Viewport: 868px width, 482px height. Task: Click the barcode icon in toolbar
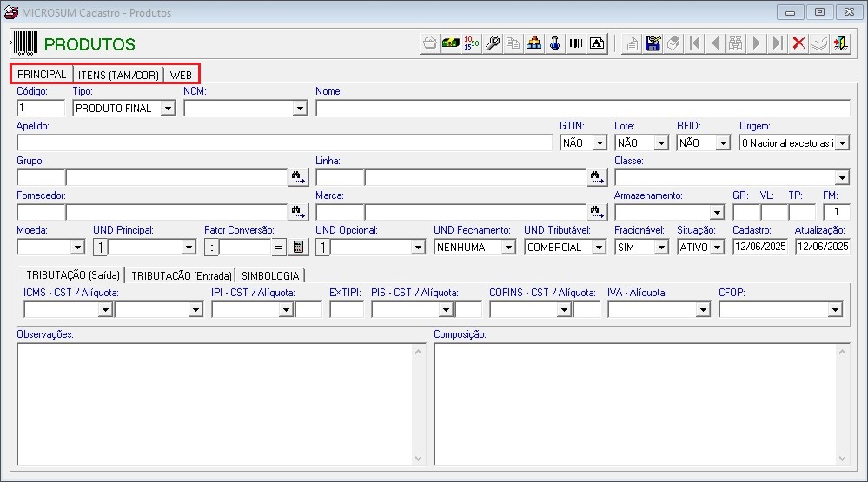point(576,43)
